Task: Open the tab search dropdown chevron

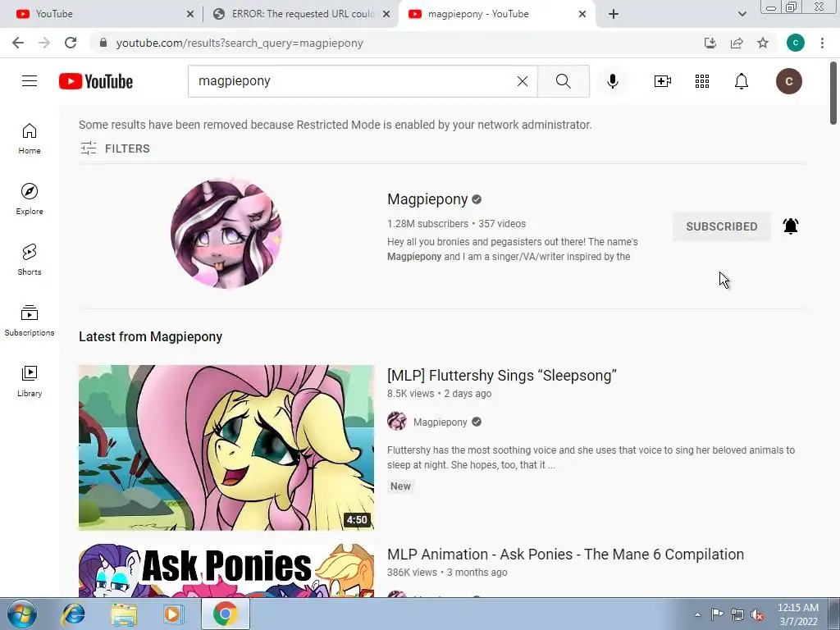Action: click(x=742, y=14)
